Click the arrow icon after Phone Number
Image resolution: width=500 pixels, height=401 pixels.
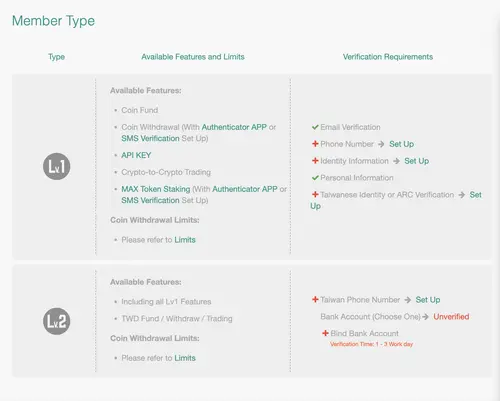coord(381,144)
